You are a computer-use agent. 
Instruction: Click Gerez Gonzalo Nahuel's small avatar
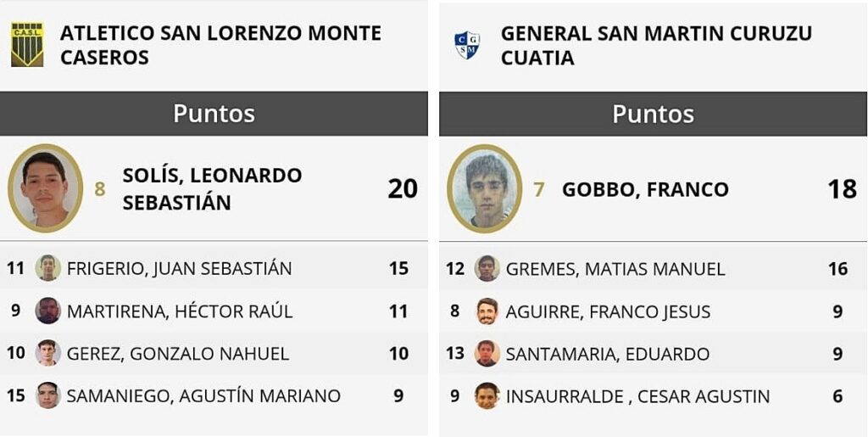pos(48,353)
